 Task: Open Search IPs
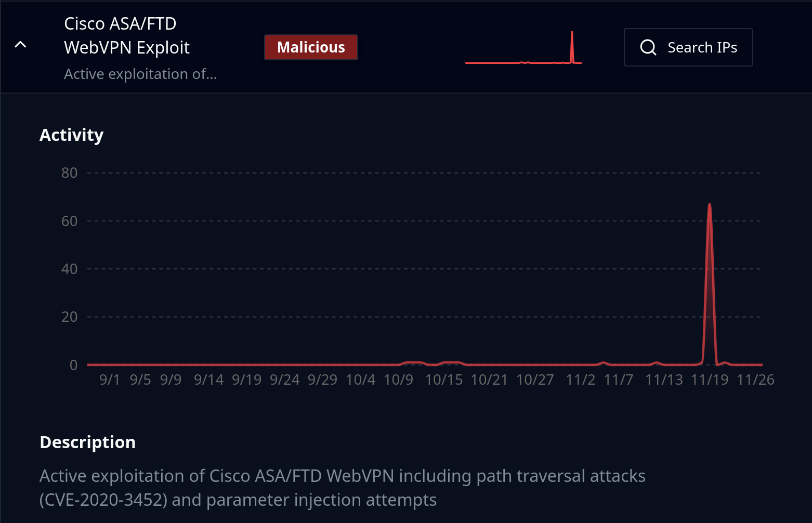(688, 47)
